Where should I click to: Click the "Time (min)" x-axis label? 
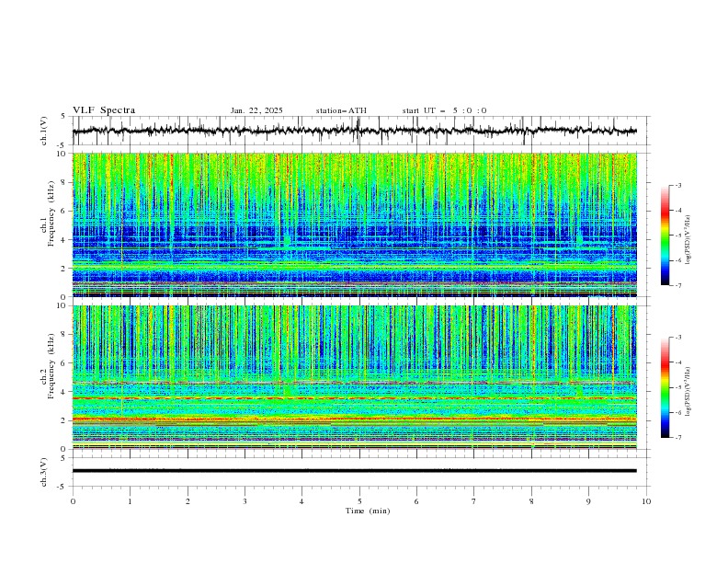coord(368,511)
